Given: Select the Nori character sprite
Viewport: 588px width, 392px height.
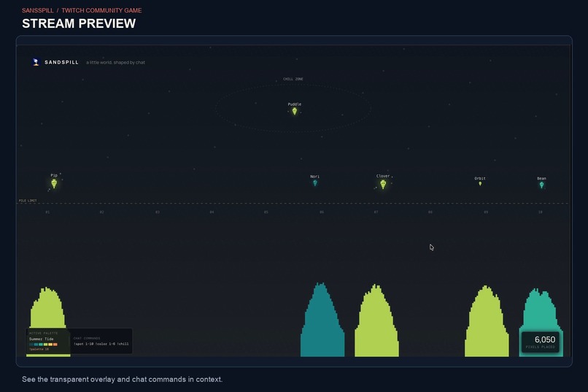Looking at the screenshot, I should click(x=315, y=182).
